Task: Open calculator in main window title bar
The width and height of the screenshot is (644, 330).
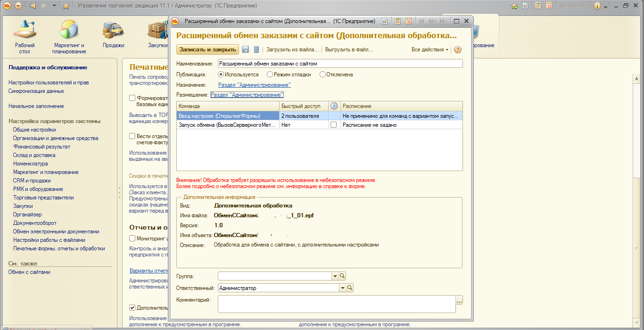Action: (x=538, y=6)
